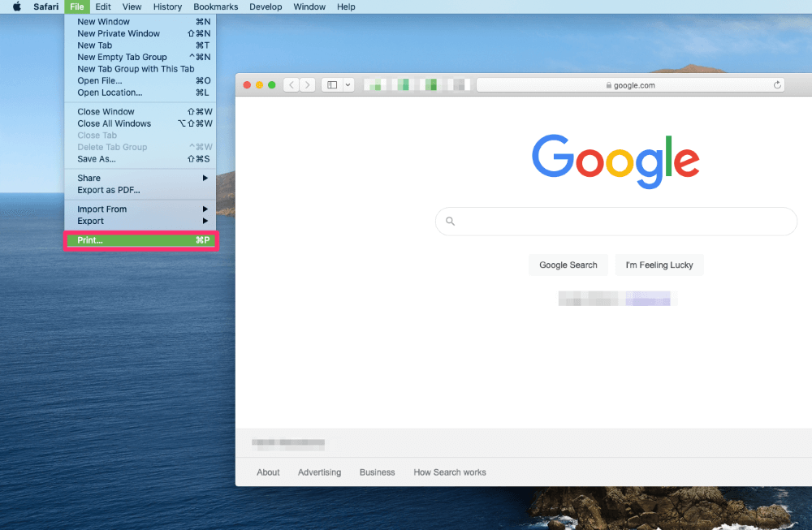The width and height of the screenshot is (812, 530).
Task: Choose Open File… menu item
Action: pos(140,80)
